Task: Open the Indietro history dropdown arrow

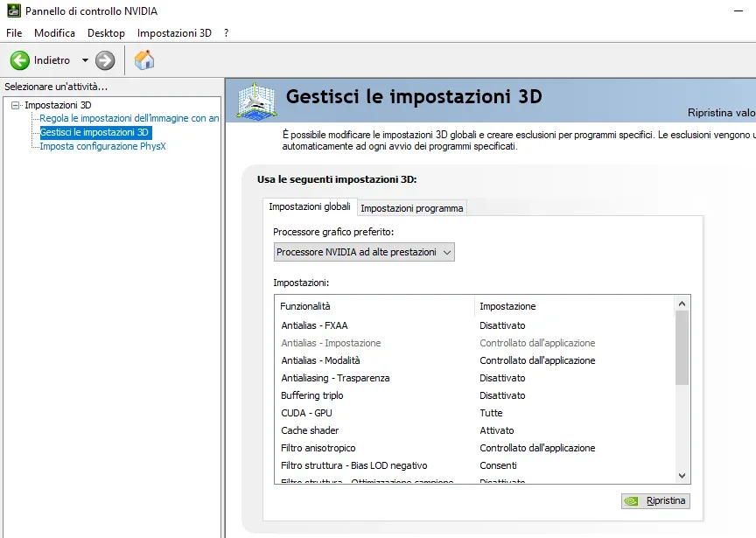Action: pyautogui.click(x=85, y=60)
